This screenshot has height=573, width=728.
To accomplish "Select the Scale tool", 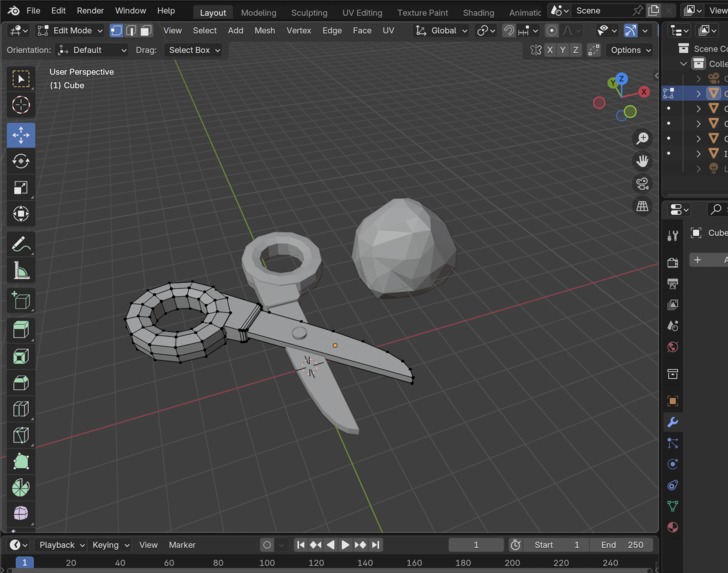I will (20, 188).
